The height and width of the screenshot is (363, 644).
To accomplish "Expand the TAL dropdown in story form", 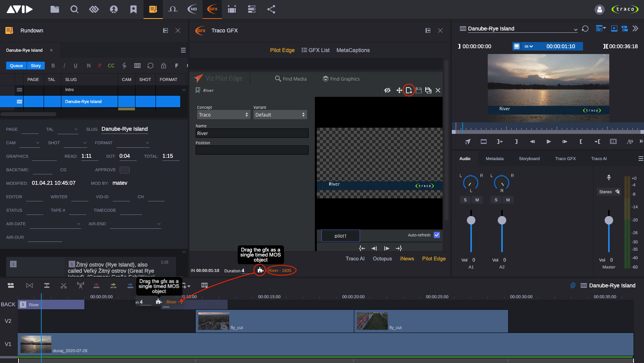I will point(76,130).
